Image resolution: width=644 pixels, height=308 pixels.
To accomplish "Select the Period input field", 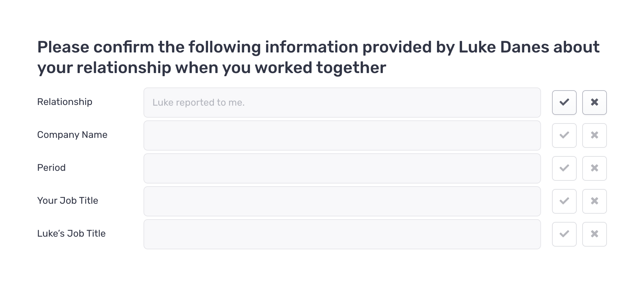I will pyautogui.click(x=342, y=168).
